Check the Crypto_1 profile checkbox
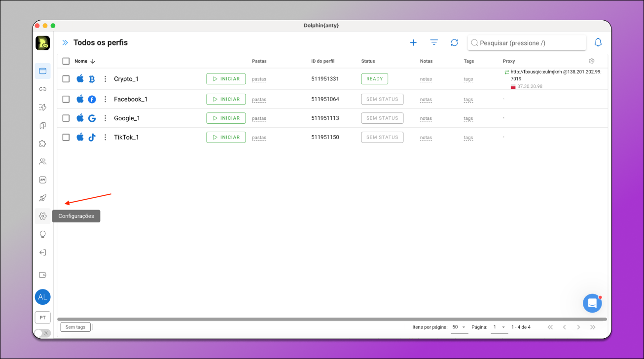This screenshot has width=644, height=359. coord(66,79)
